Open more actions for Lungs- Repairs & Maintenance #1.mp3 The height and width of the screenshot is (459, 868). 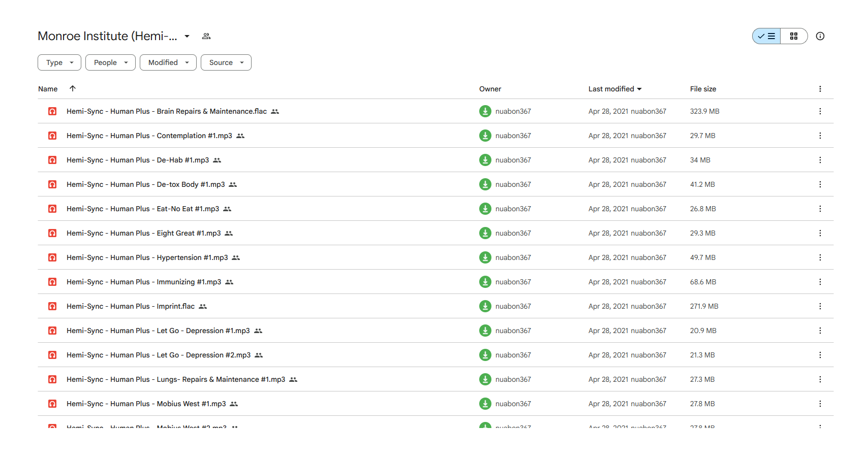(820, 379)
